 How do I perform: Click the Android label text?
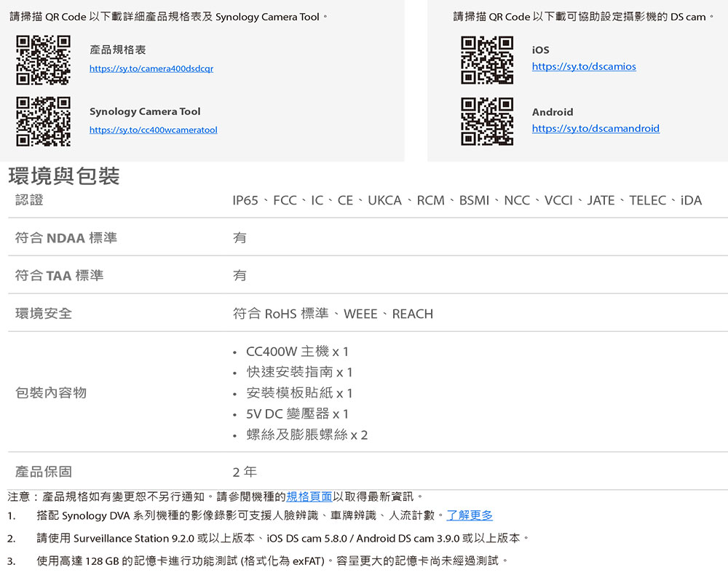coord(553,112)
